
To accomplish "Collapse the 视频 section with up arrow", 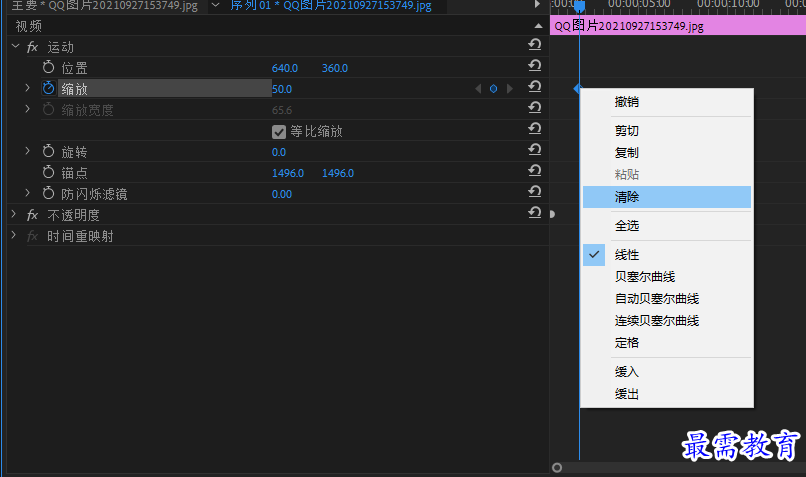I will pyautogui.click(x=538, y=26).
